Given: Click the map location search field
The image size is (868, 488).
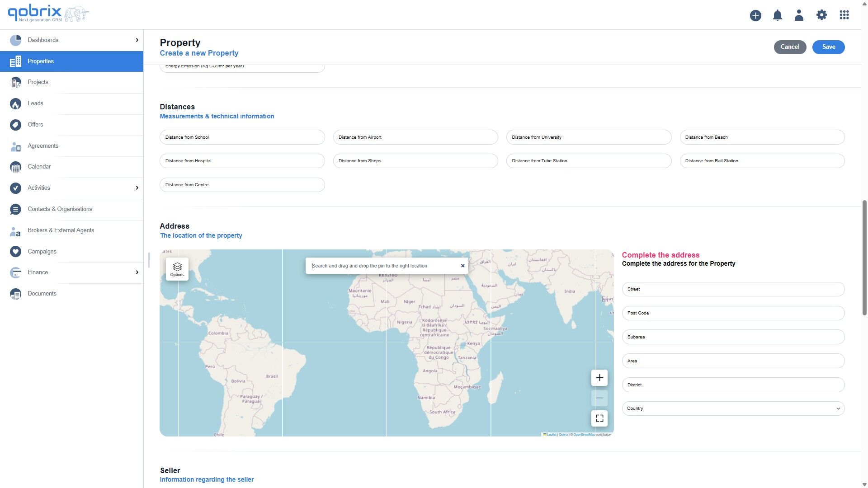Looking at the screenshot, I should pos(383,266).
